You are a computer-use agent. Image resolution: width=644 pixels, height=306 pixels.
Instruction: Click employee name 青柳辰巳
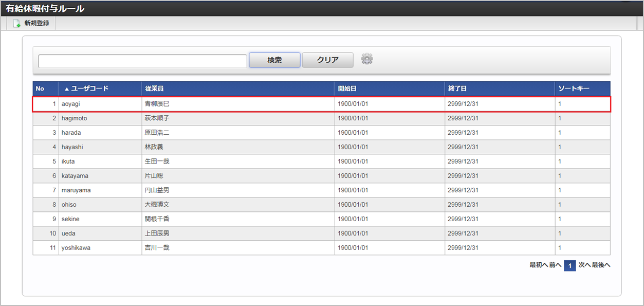tap(157, 104)
